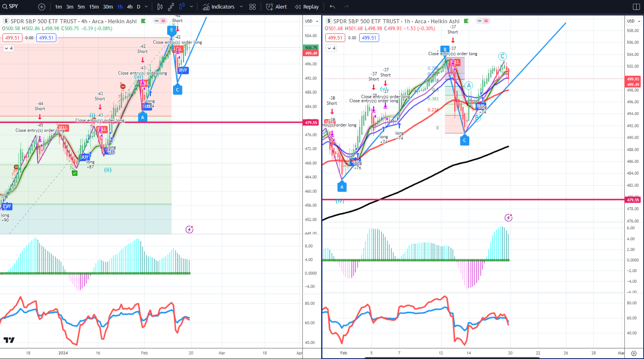This screenshot has height=359, width=644.
Task: Click the red 499.51 sell button on the 1h chart
Action: click(x=335, y=38)
